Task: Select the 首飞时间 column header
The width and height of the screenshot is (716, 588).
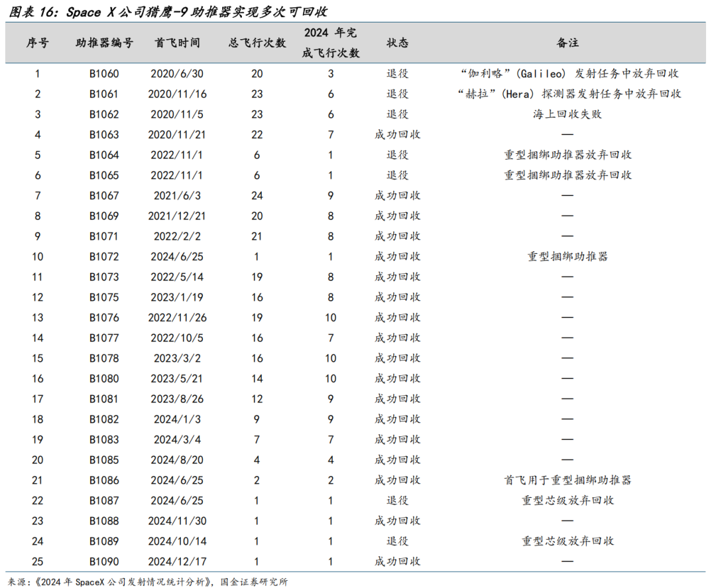Action: (x=177, y=43)
